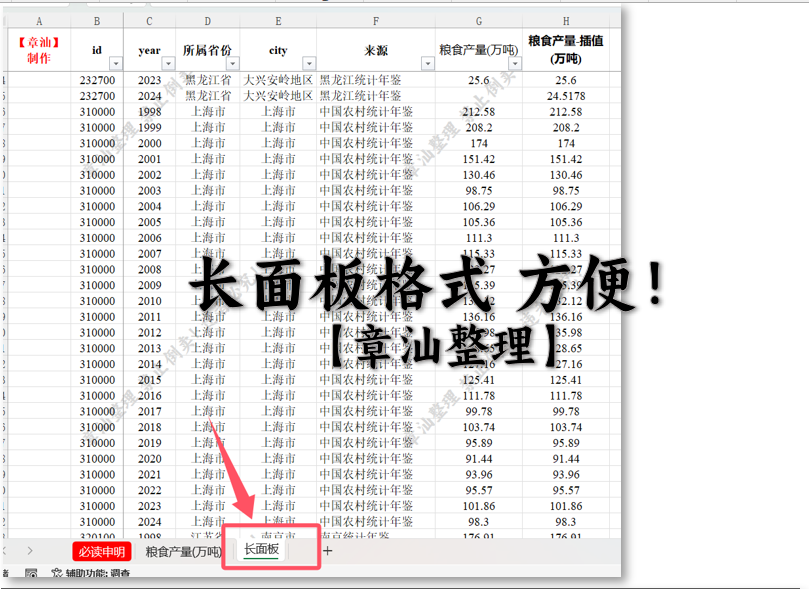The width and height of the screenshot is (809, 589).
Task: Open the city column filter dropdown
Action: [309, 63]
